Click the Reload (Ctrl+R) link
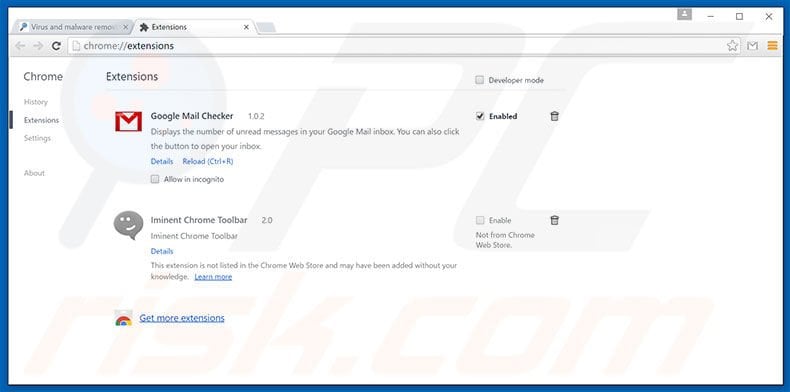This screenshot has height=392, width=790. tap(208, 161)
